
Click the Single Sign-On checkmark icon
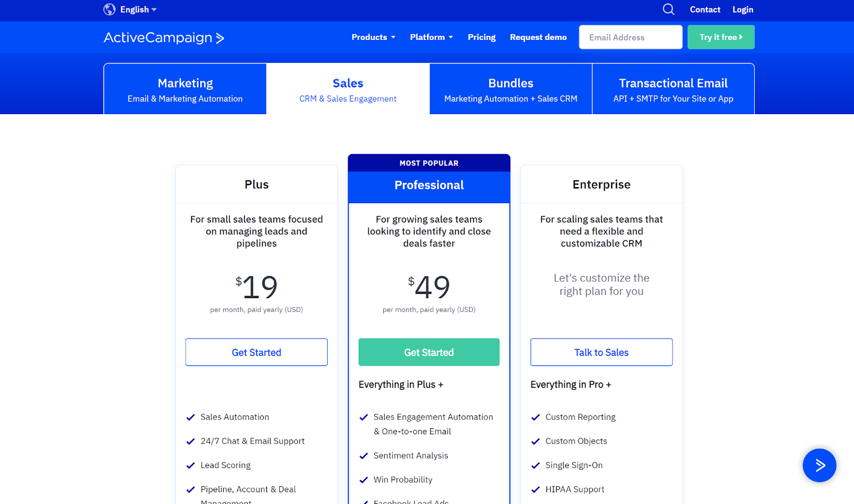[535, 466]
